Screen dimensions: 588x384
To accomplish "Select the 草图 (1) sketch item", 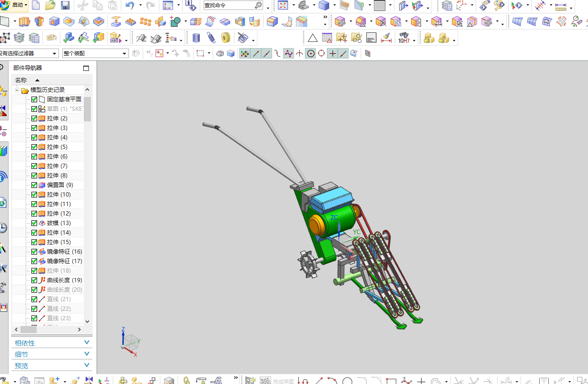I will [65, 109].
